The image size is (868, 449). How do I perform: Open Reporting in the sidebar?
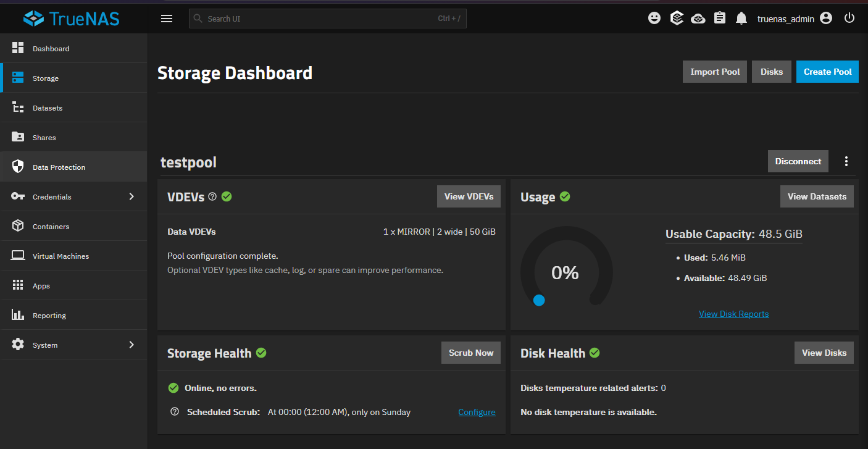coord(73,316)
